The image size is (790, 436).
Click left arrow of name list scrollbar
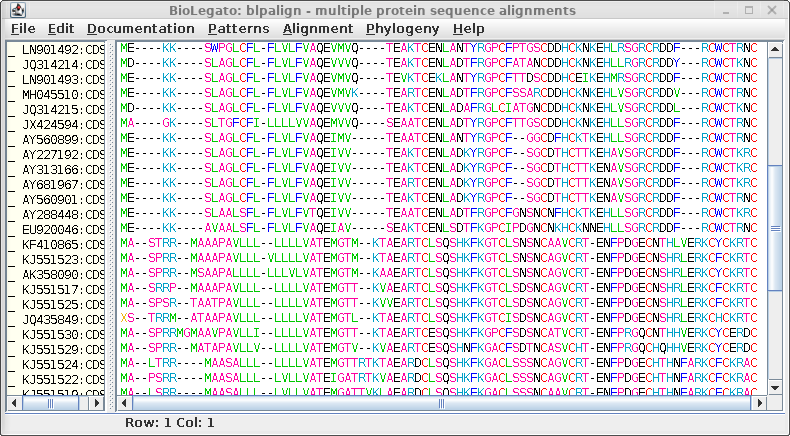click(x=14, y=403)
